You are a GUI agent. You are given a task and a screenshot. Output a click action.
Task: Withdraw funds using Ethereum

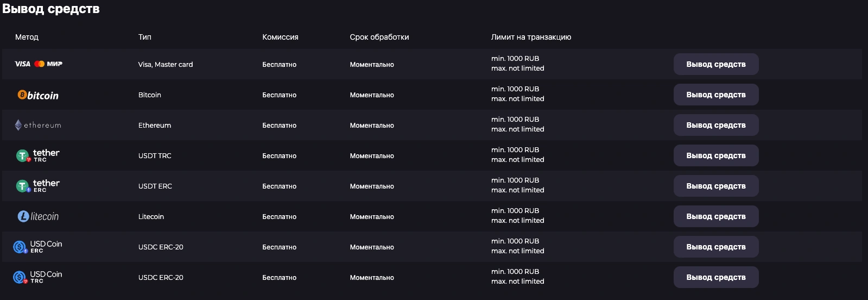coord(715,125)
